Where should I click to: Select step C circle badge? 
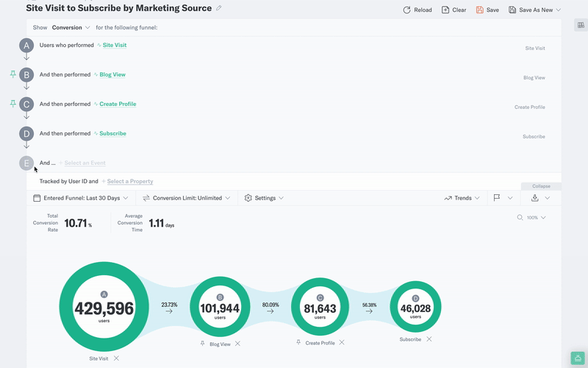point(26,104)
